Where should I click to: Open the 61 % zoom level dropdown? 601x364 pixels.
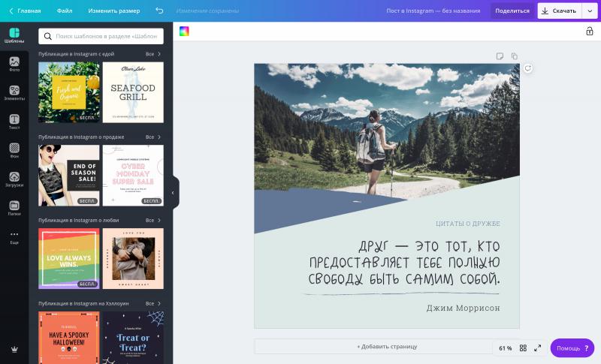505,348
